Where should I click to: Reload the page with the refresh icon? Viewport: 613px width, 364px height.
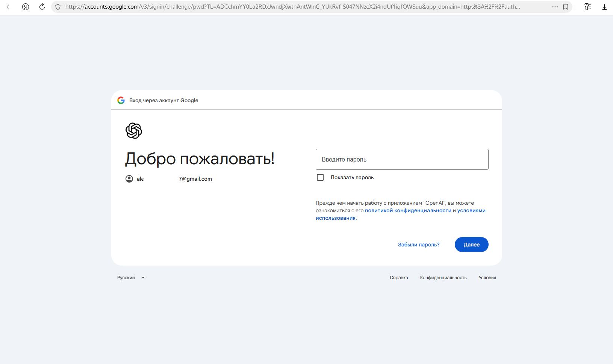(42, 7)
